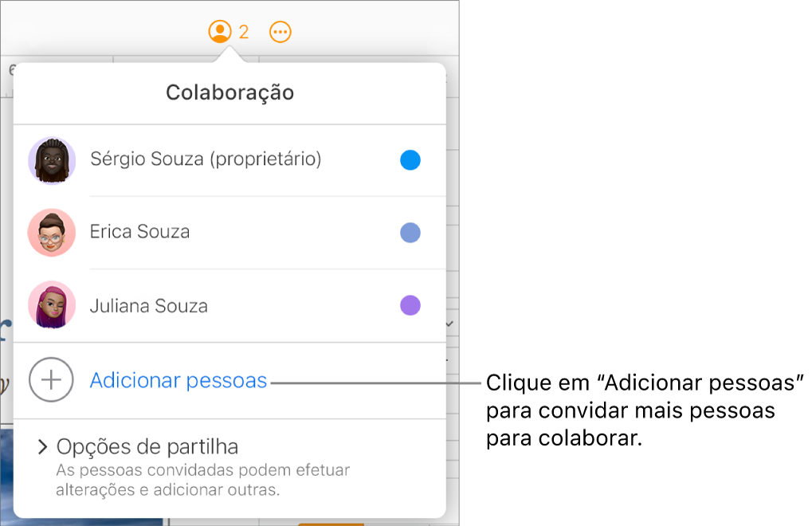
Task: Click the Adicionar pessoas link
Action: pos(178,380)
